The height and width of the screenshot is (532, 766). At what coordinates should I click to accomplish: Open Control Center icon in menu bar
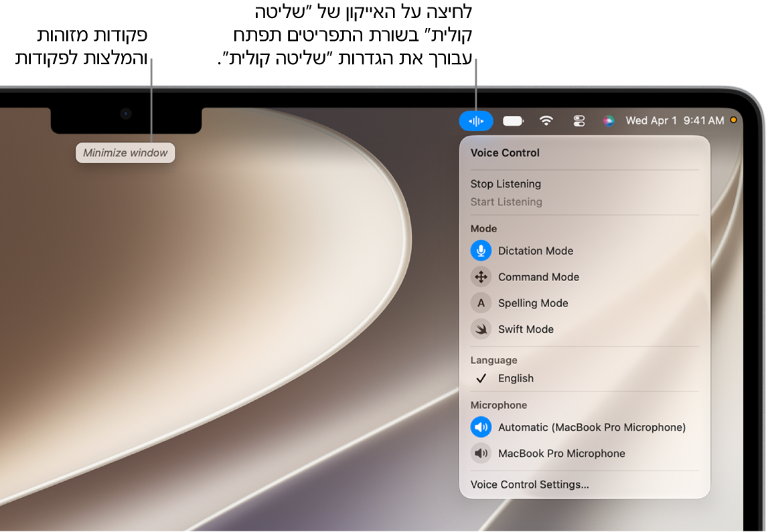579,120
